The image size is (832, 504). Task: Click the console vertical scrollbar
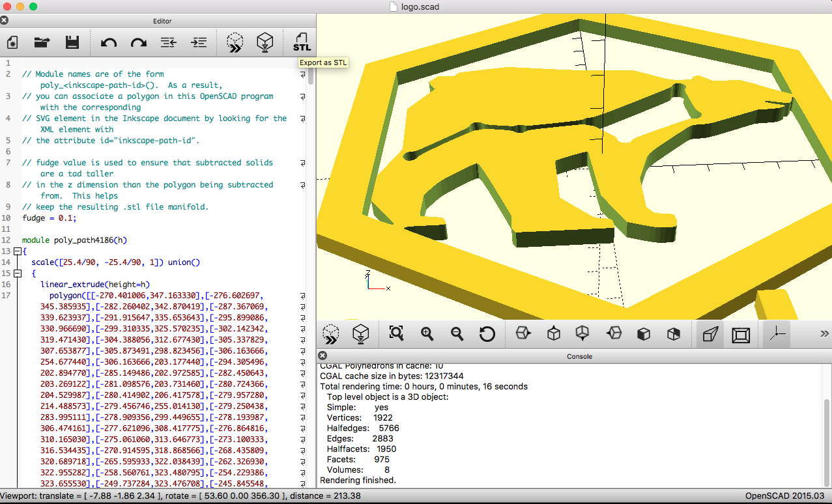tap(826, 443)
